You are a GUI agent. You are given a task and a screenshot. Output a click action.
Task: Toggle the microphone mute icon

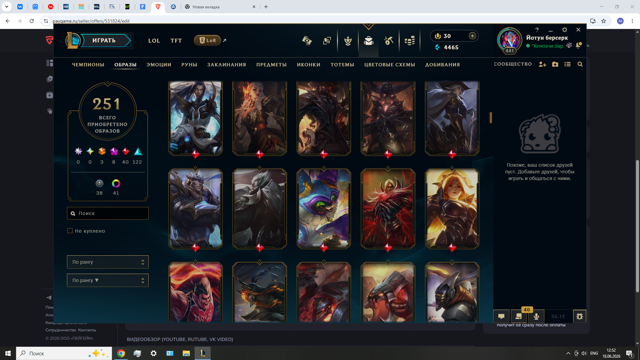click(x=536, y=316)
